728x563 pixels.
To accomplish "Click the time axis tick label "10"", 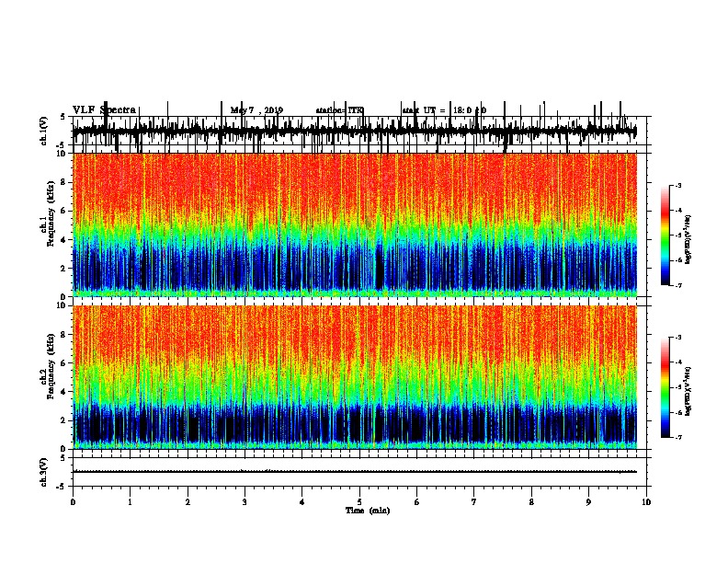I will coord(646,502).
